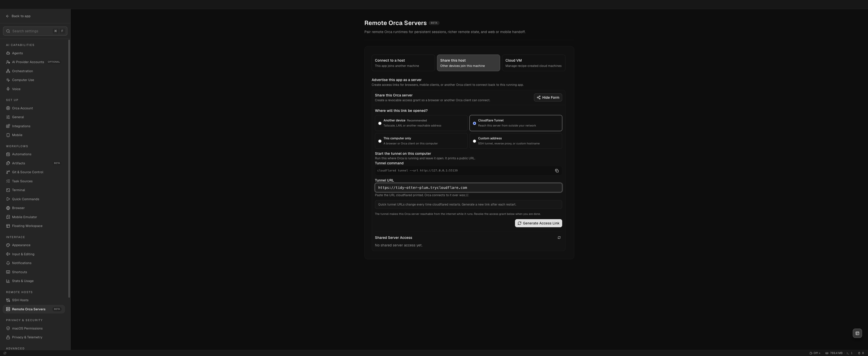868x356 pixels.
Task: Click sync icon in bottom-left status bar
Action: click(x=5, y=353)
